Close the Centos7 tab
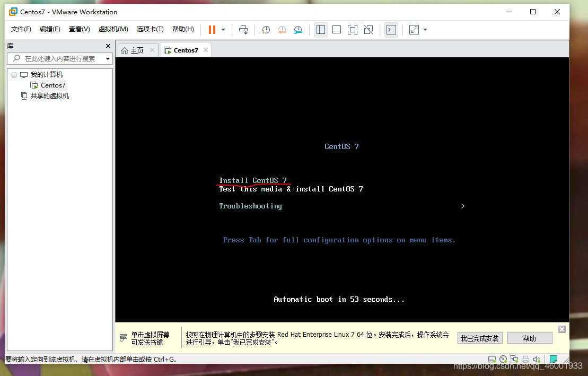The width and height of the screenshot is (588, 376). click(206, 50)
